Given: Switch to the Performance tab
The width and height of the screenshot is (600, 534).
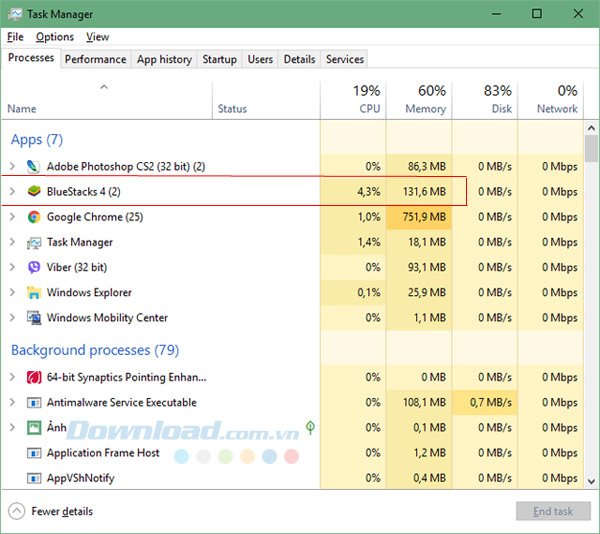Looking at the screenshot, I should point(96,59).
